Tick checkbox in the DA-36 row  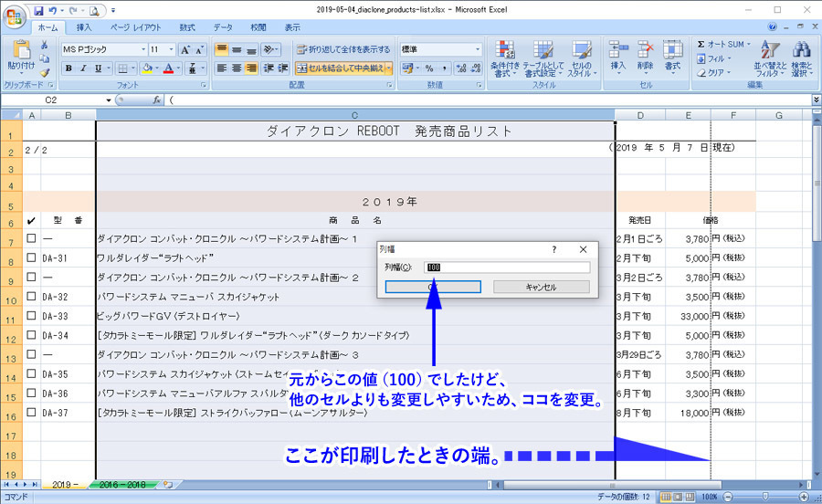click(x=31, y=394)
